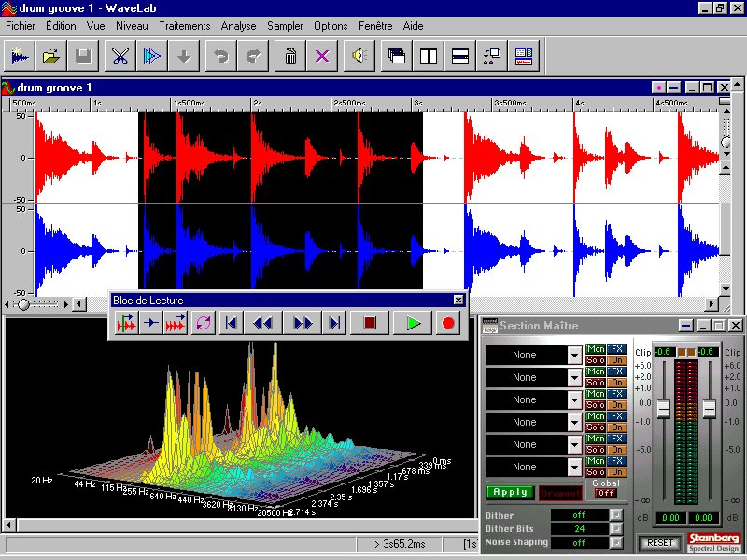Click the waveform scrollbar right arrow
Image resolution: width=747 pixels, height=560 pixels.
712,304
